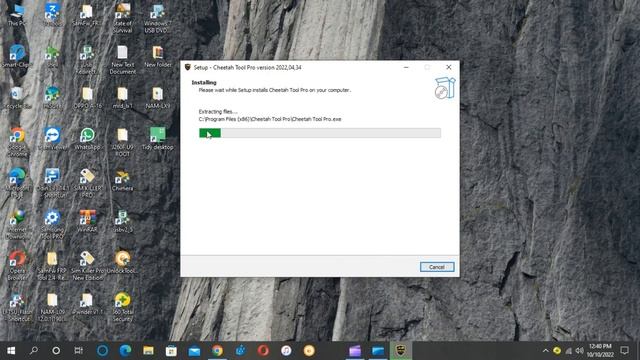Launch 360 Total Security shortcut
The height and width of the screenshot is (360, 640).
pos(122,307)
